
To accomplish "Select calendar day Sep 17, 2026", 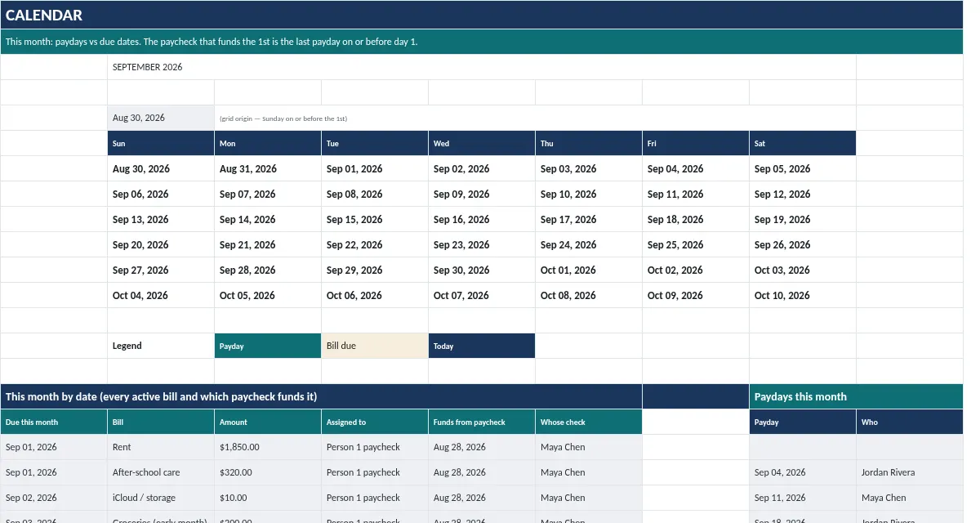I will coord(589,219).
